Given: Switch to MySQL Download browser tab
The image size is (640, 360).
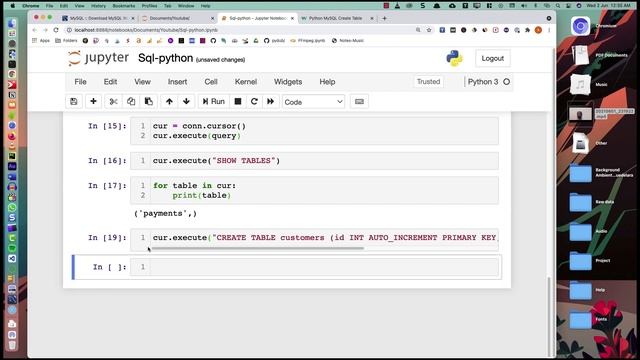Looking at the screenshot, I should [x=98, y=18].
